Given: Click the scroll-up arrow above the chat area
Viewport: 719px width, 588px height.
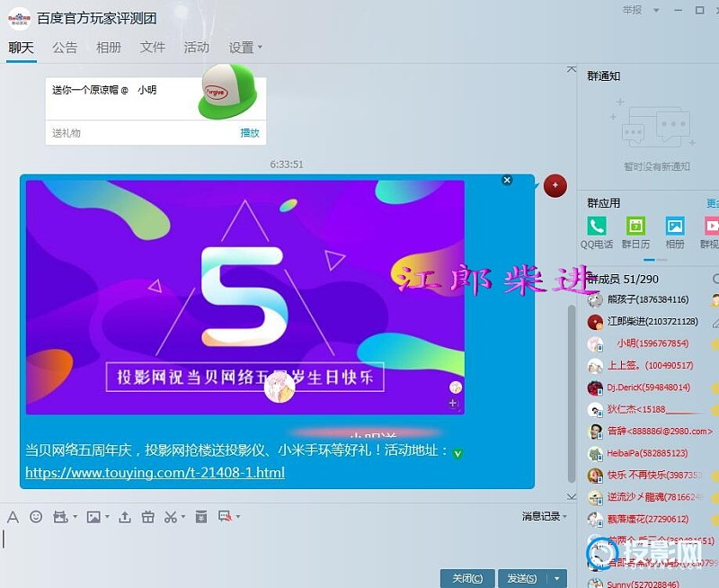Looking at the screenshot, I should click(572, 70).
